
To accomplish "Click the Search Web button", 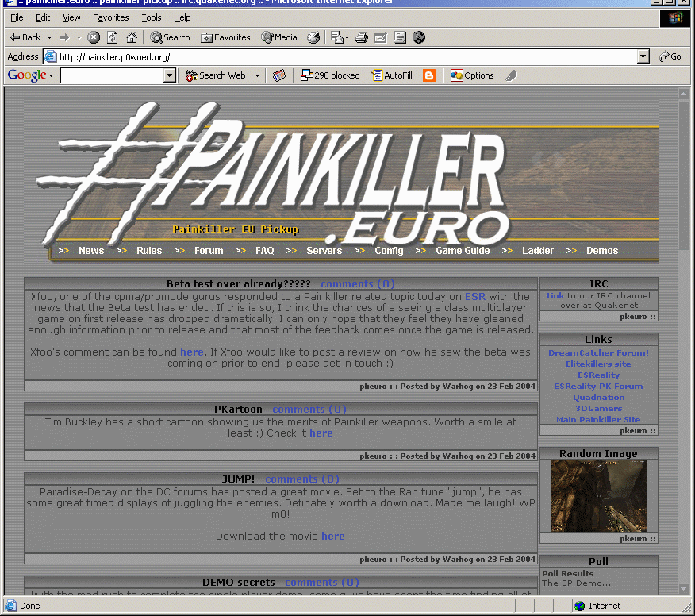I will pyautogui.click(x=216, y=76).
